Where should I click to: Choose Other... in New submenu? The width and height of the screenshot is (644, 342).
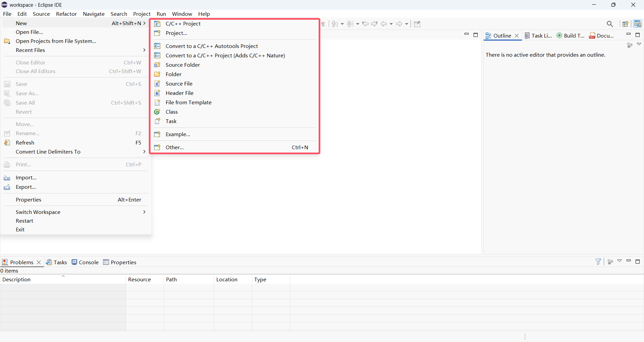[234, 147]
